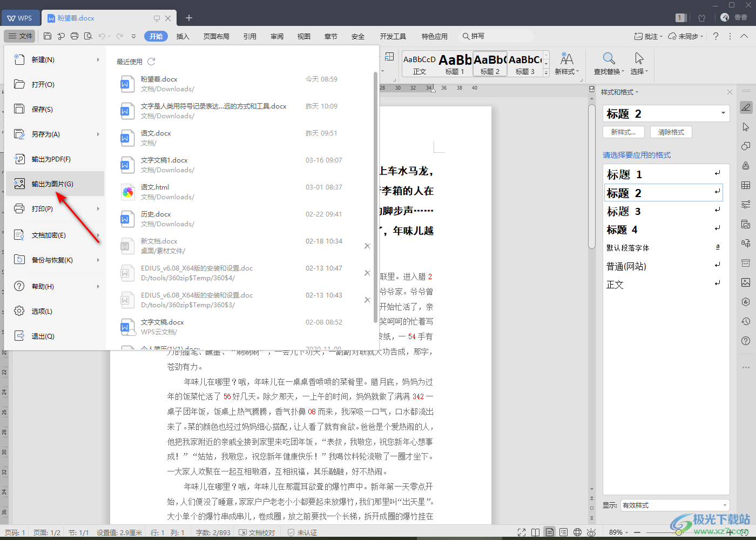Click the 拼写 search box
The width and height of the screenshot is (756, 540).
point(497,36)
